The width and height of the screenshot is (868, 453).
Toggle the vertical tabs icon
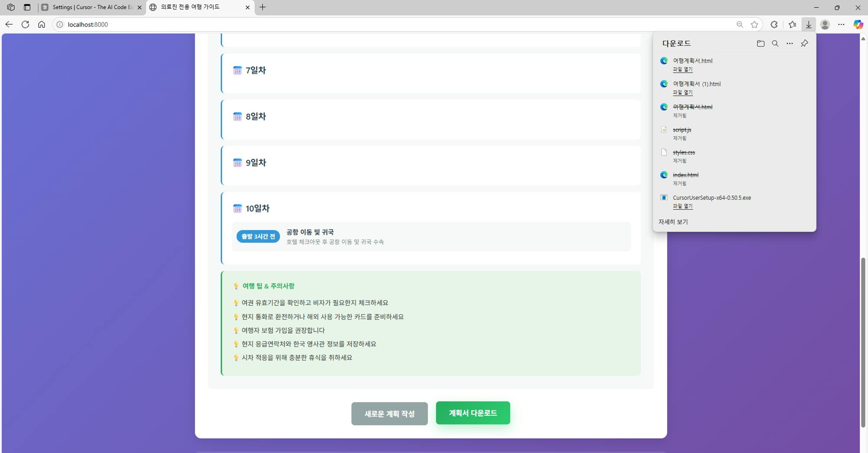(x=27, y=7)
